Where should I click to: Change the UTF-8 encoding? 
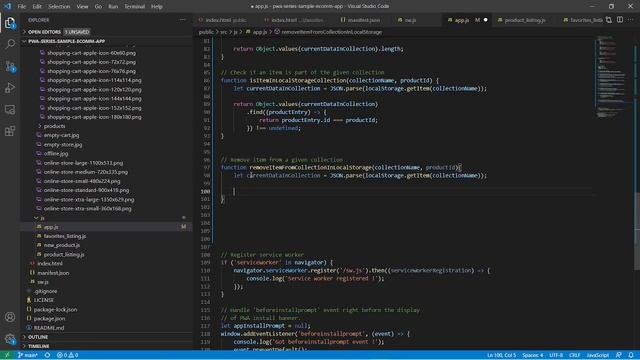click(x=556, y=355)
